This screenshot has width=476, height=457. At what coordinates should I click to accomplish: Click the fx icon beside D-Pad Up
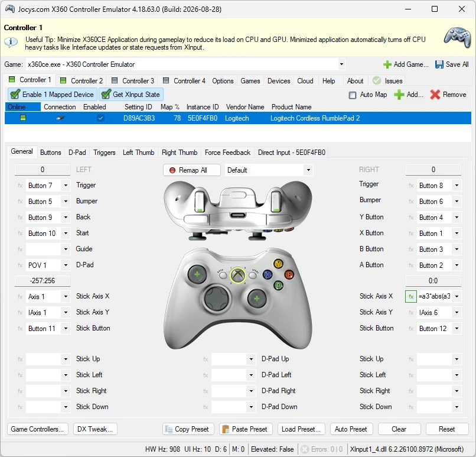pos(206,359)
